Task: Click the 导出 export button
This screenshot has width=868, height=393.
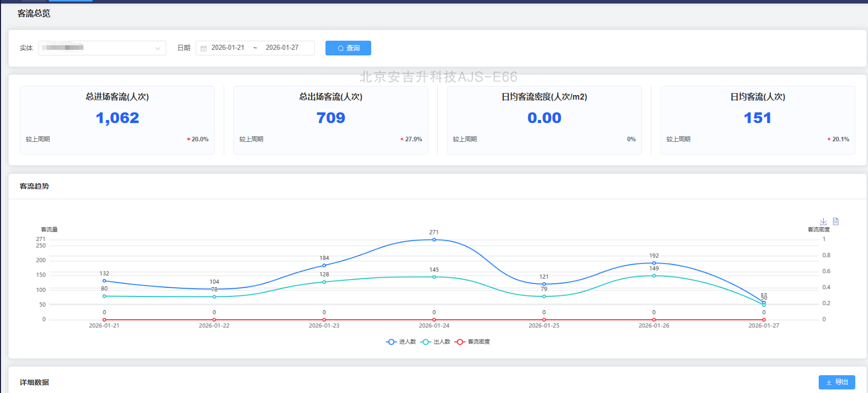Action: pyautogui.click(x=836, y=382)
